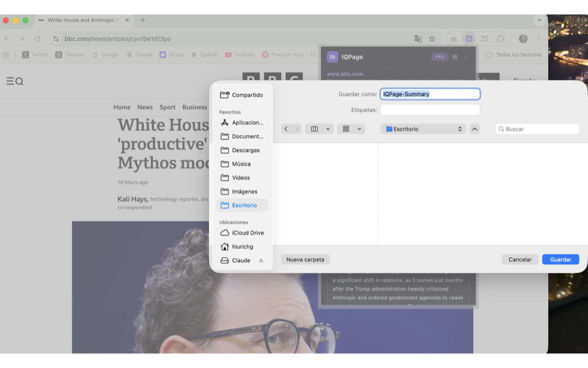Open Todos los favoritos folder
This screenshot has height=368, width=588.
tap(514, 54)
